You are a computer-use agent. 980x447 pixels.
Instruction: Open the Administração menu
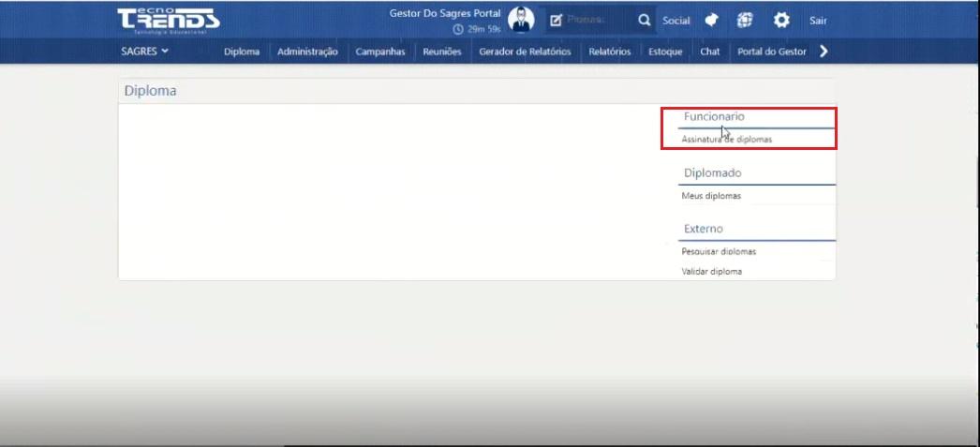click(x=307, y=52)
